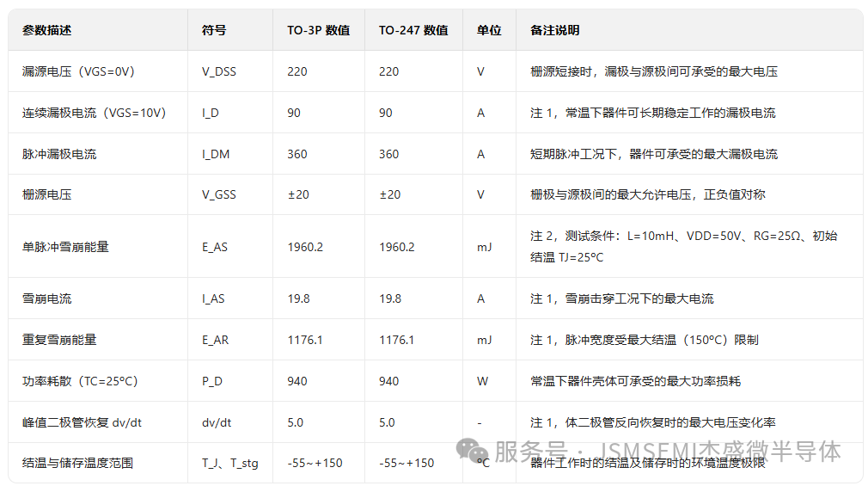Click the E_AR symbol cell
Screen dimensions: 868x486
(x=215, y=340)
